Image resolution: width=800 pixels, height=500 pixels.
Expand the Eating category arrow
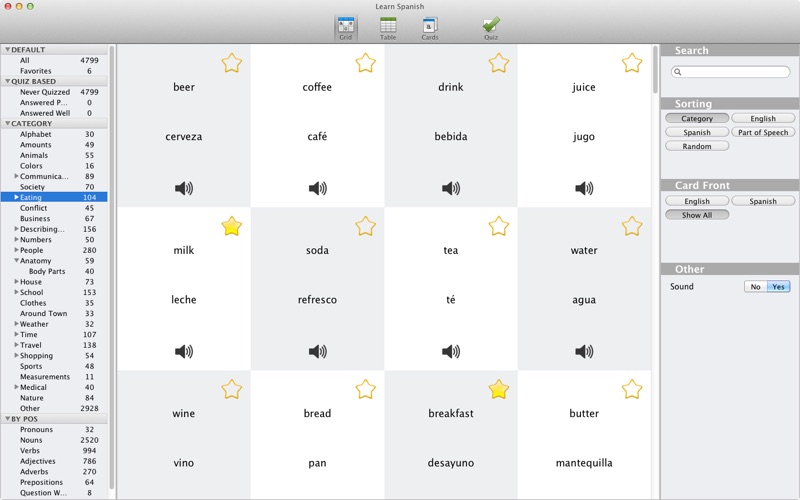(x=16, y=197)
